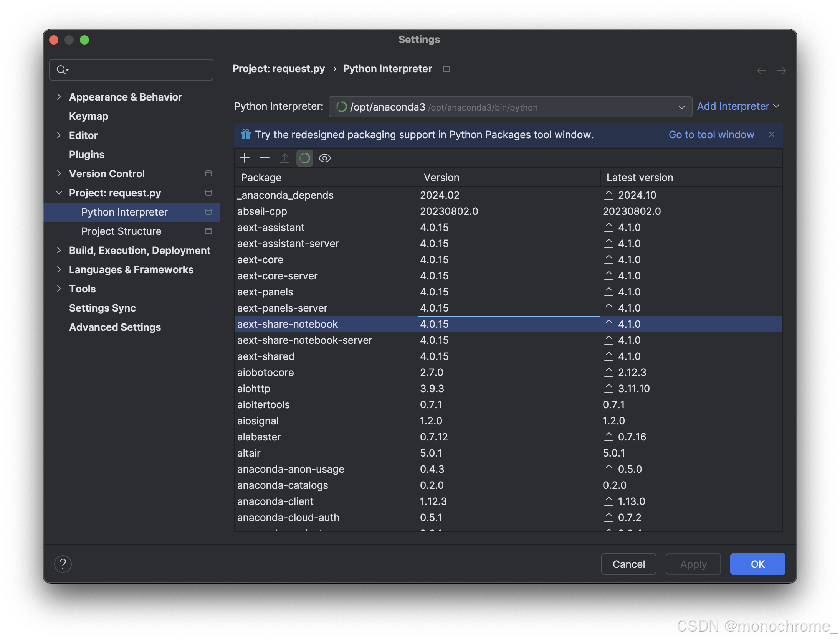840x640 pixels.
Task: Open the Python Interpreter path dropdown
Action: click(681, 107)
